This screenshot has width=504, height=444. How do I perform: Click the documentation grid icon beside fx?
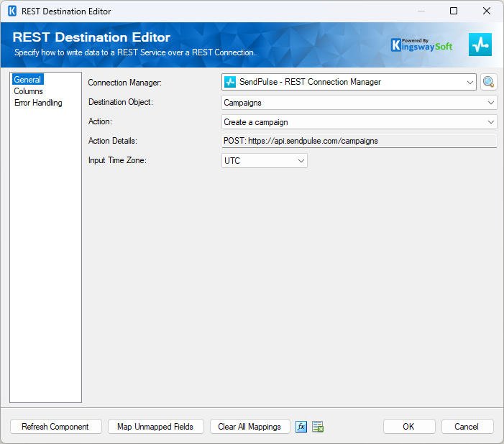(x=318, y=427)
